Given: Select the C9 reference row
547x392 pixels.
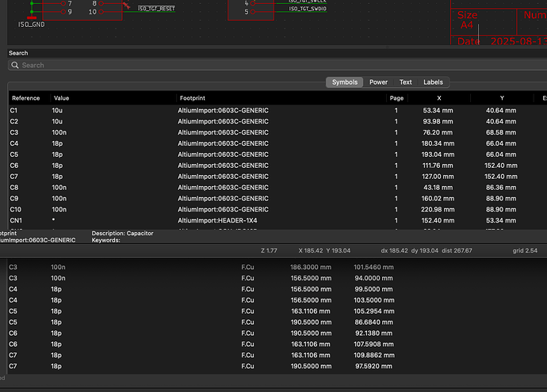Looking at the screenshot, I should (x=277, y=199).
